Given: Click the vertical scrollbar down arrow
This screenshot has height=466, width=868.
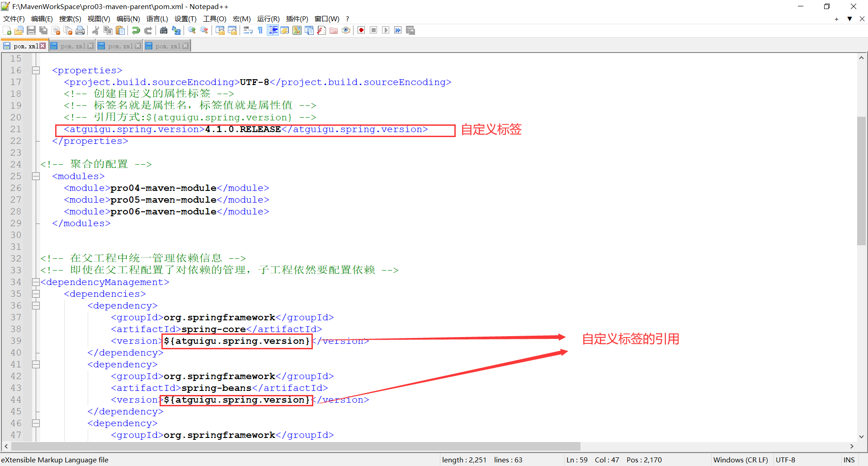Looking at the screenshot, I should tap(861, 437).
